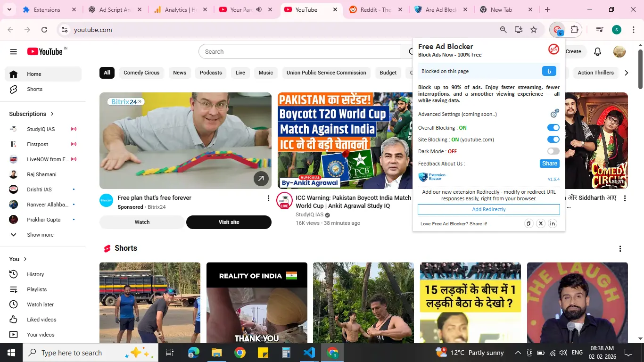Image resolution: width=644 pixels, height=362 pixels.
Task: Open Raj Shamani subscription channel
Action: [x=43, y=174]
